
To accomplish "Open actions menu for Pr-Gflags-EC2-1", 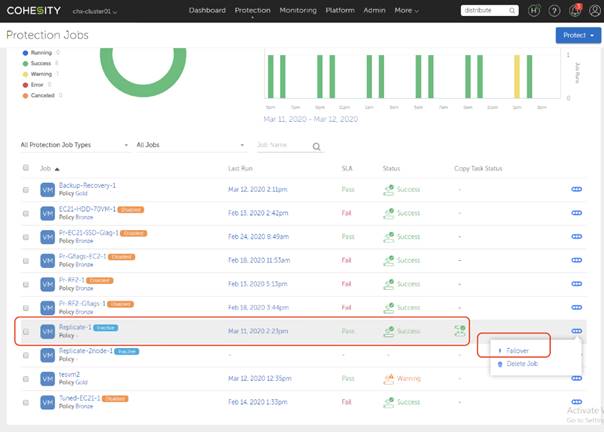I will 576,260.
